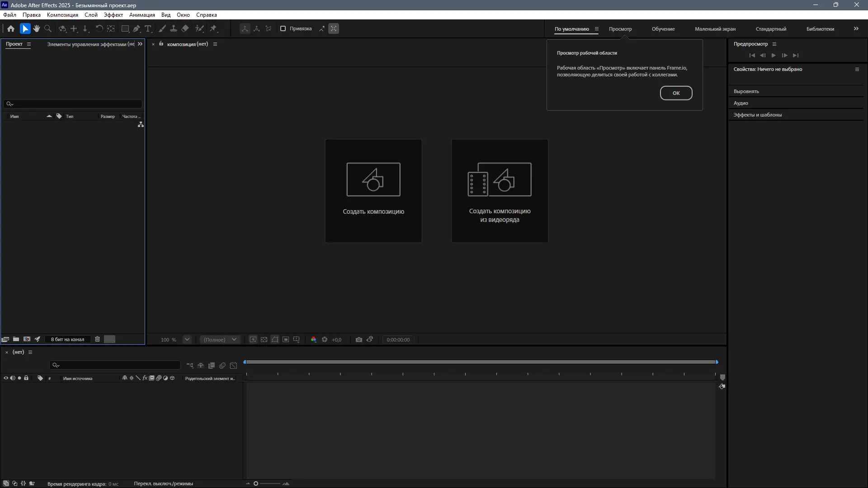Select the Brush tool

pyautogui.click(x=162, y=28)
